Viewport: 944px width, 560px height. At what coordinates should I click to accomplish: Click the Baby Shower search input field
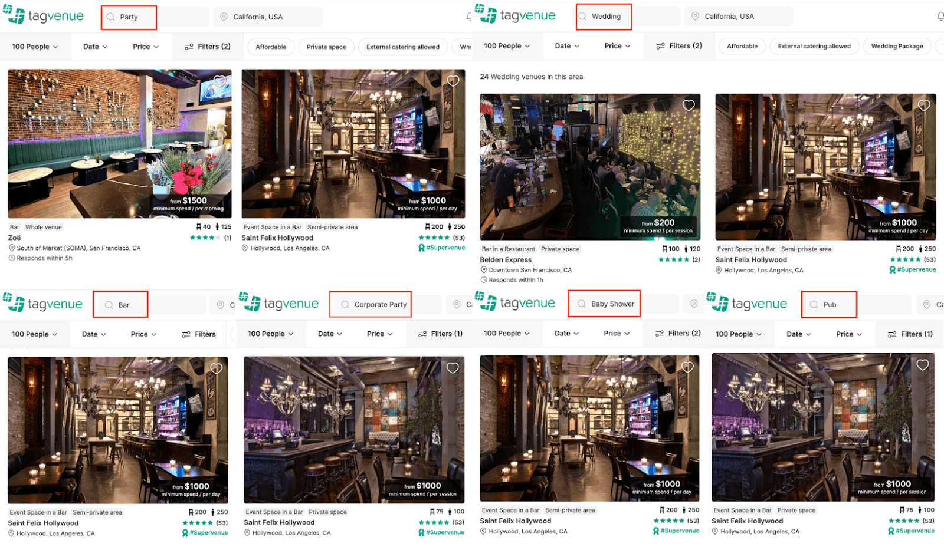pyautogui.click(x=612, y=304)
